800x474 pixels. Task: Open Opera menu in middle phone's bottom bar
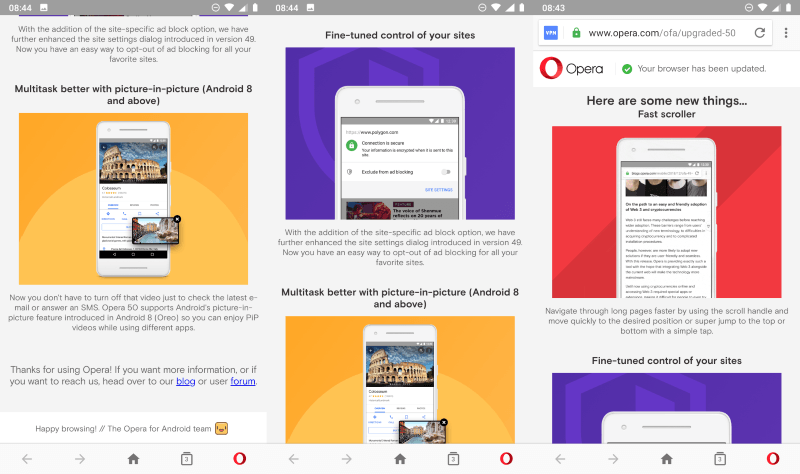coord(506,459)
